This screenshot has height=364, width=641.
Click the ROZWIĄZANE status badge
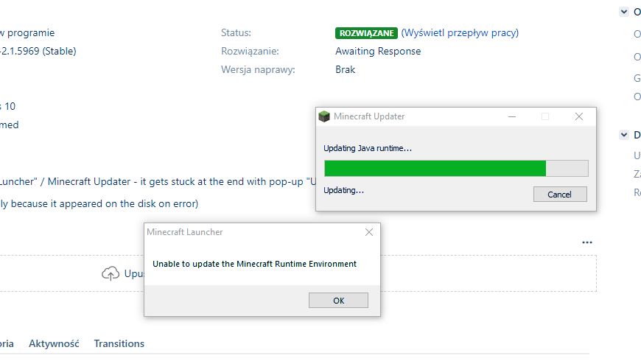click(366, 33)
